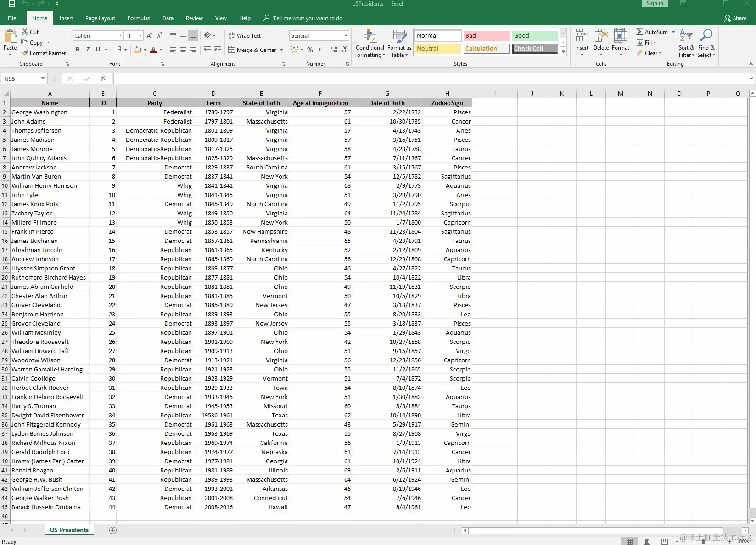The width and height of the screenshot is (756, 545).
Task: Open the Clear dropdown in Editing
Action: pyautogui.click(x=649, y=53)
